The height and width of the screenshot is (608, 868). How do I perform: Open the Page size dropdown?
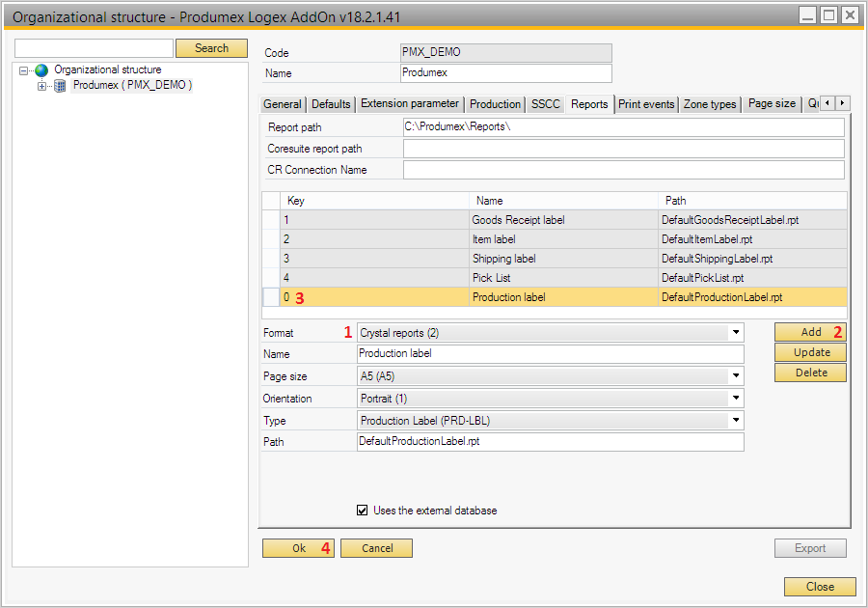click(737, 376)
